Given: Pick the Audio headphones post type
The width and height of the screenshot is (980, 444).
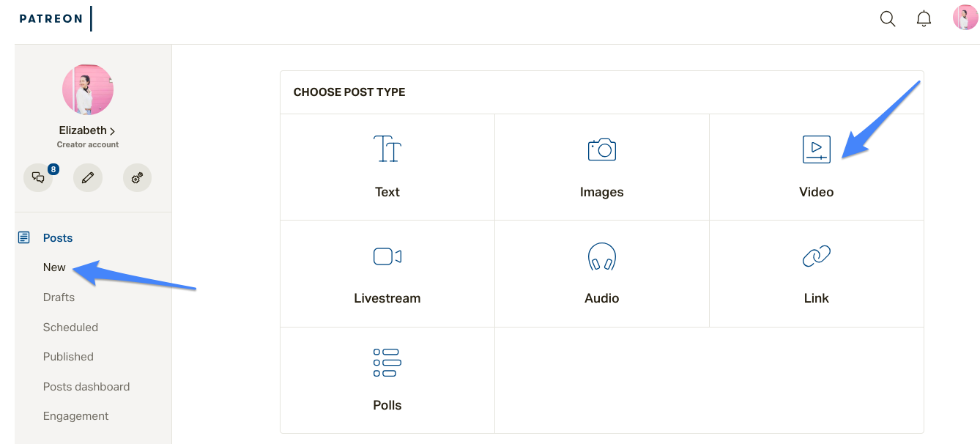Looking at the screenshot, I should [602, 274].
